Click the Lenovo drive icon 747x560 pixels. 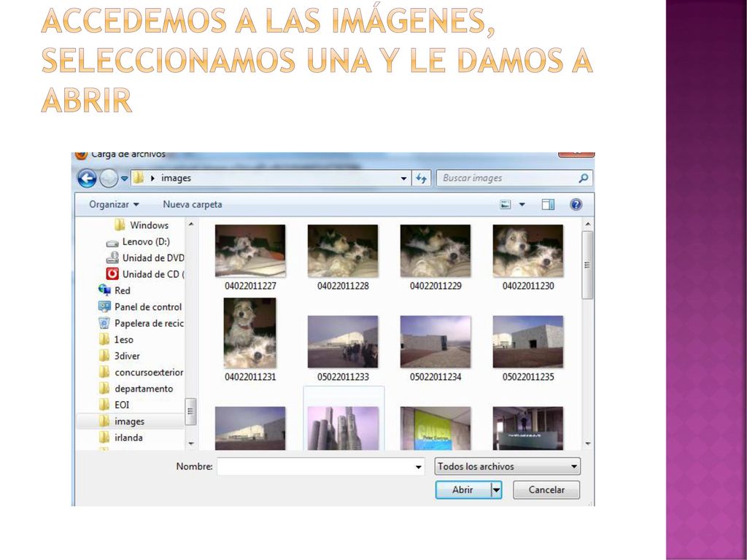[x=112, y=243]
